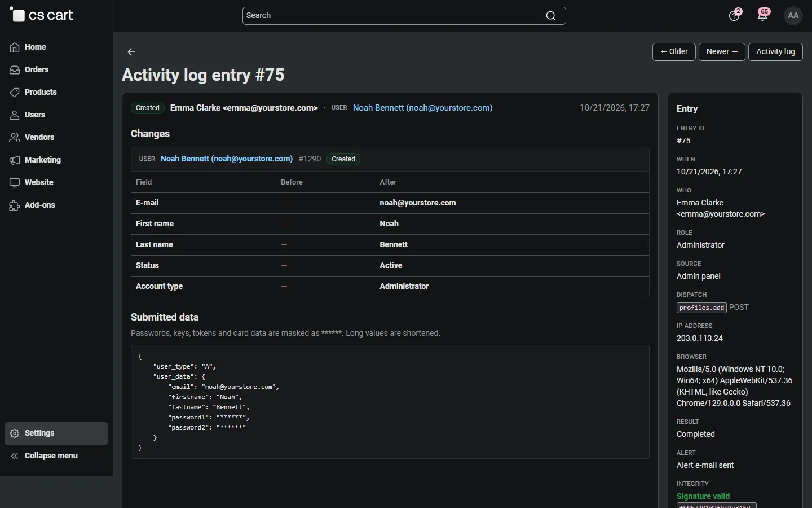
Task: Click the submitted data JSON block
Action: click(390, 402)
